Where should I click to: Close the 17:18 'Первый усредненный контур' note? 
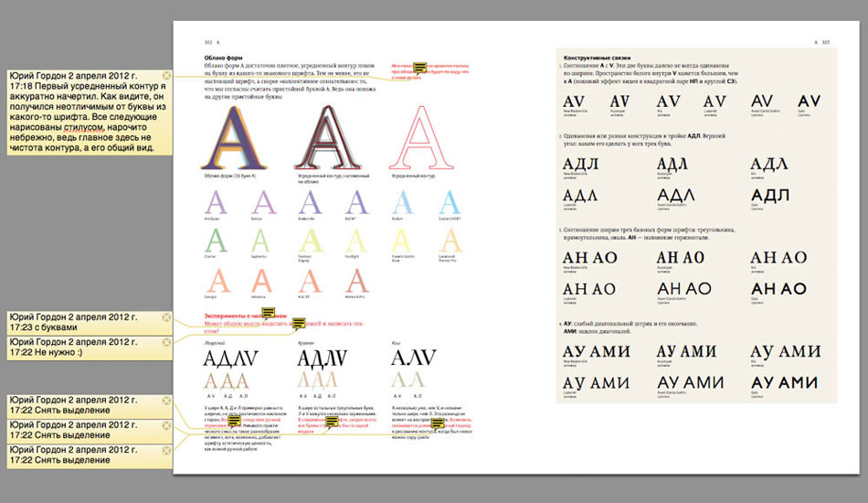[166, 75]
